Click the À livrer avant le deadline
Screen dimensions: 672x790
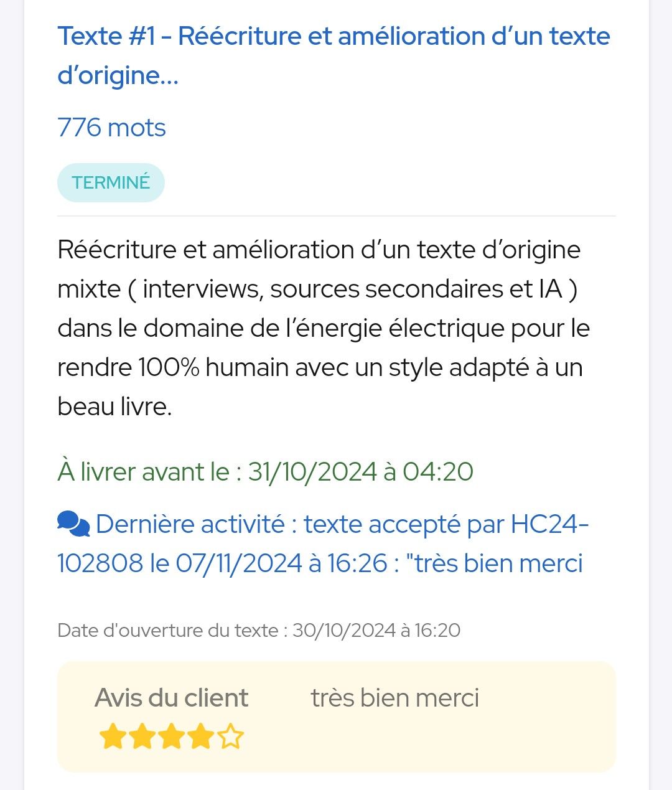coord(266,471)
